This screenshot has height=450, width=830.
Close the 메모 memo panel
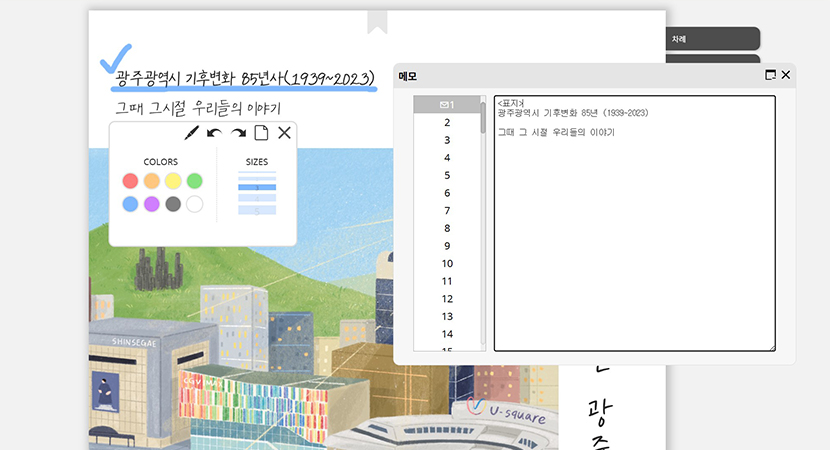click(786, 75)
